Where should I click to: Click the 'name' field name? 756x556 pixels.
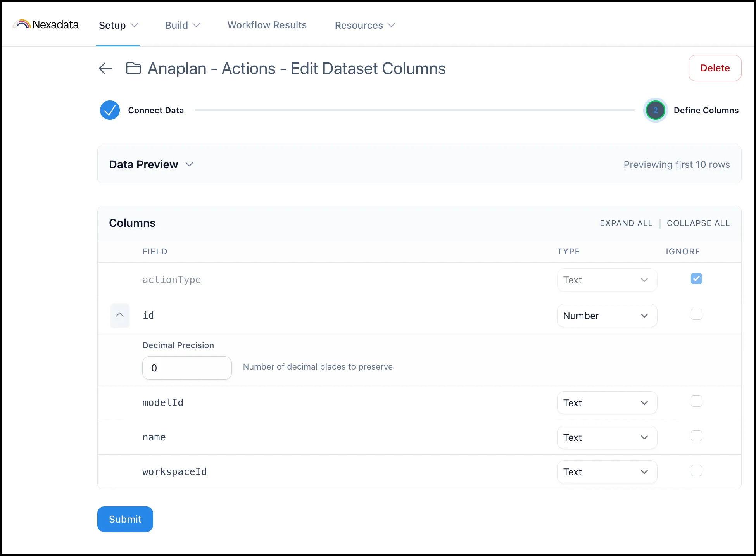coord(154,437)
